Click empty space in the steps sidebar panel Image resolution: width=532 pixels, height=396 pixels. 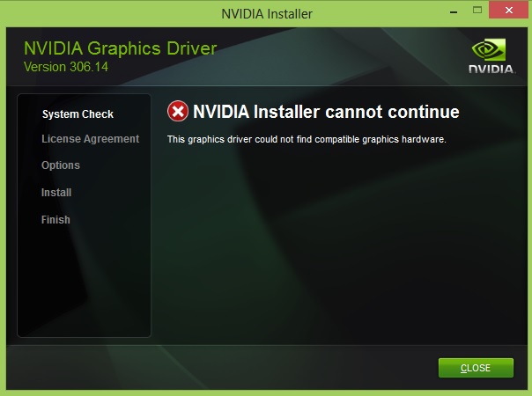click(84, 282)
